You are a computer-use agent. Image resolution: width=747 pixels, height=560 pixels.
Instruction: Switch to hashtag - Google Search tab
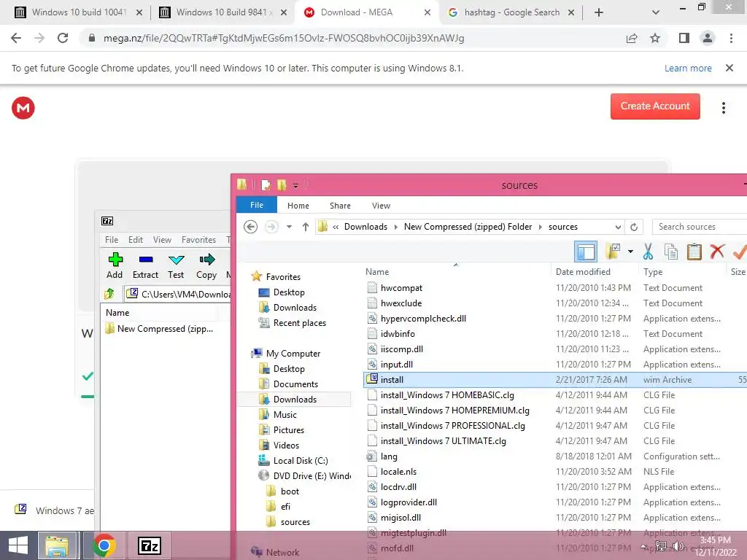[511, 12]
